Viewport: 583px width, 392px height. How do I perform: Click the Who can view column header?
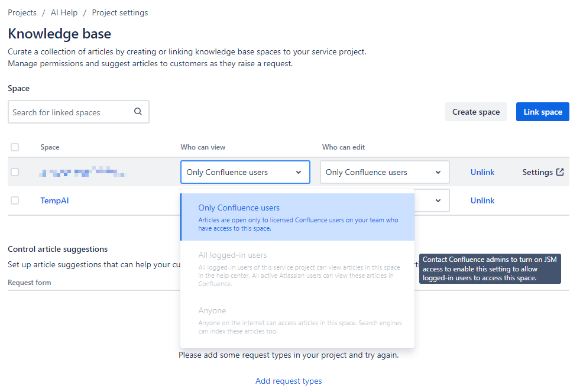click(x=203, y=147)
